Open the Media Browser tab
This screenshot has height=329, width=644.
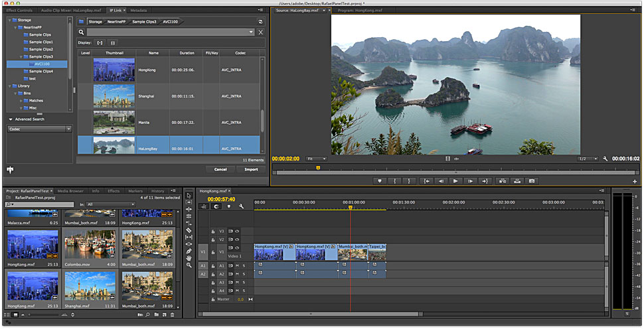tap(70, 191)
